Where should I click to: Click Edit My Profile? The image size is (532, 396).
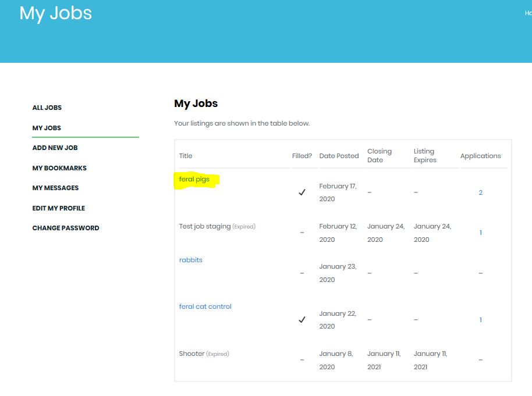tap(58, 208)
